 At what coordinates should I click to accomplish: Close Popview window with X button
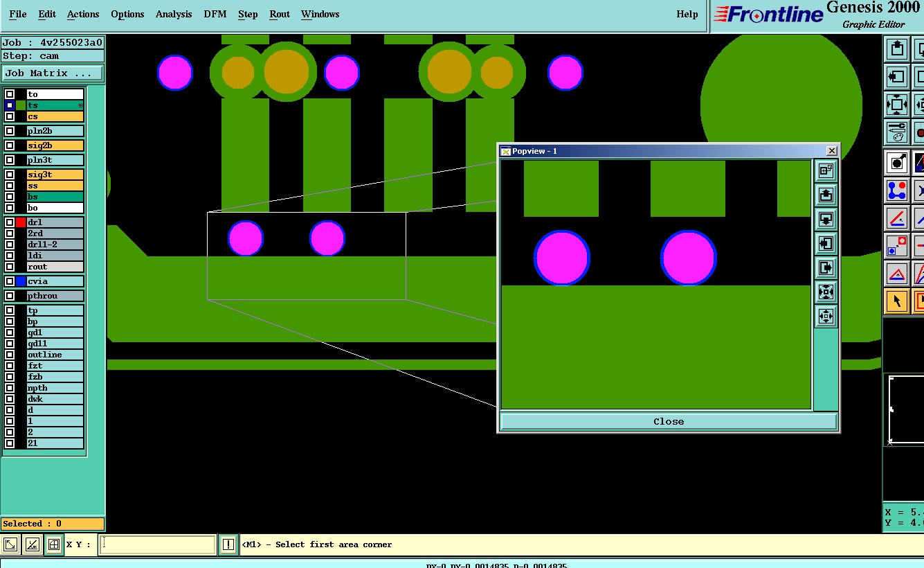tap(832, 151)
